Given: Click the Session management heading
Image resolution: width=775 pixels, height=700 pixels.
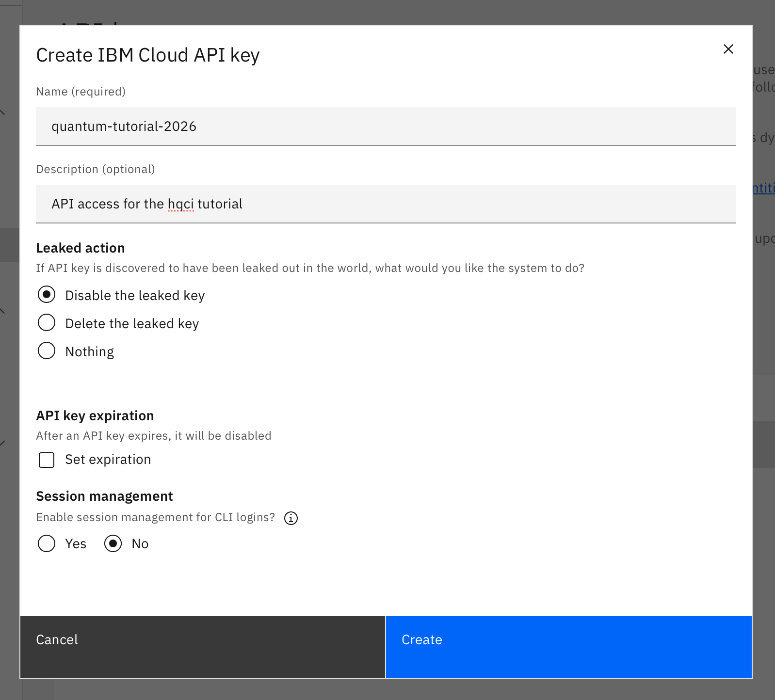Looking at the screenshot, I should [104, 496].
